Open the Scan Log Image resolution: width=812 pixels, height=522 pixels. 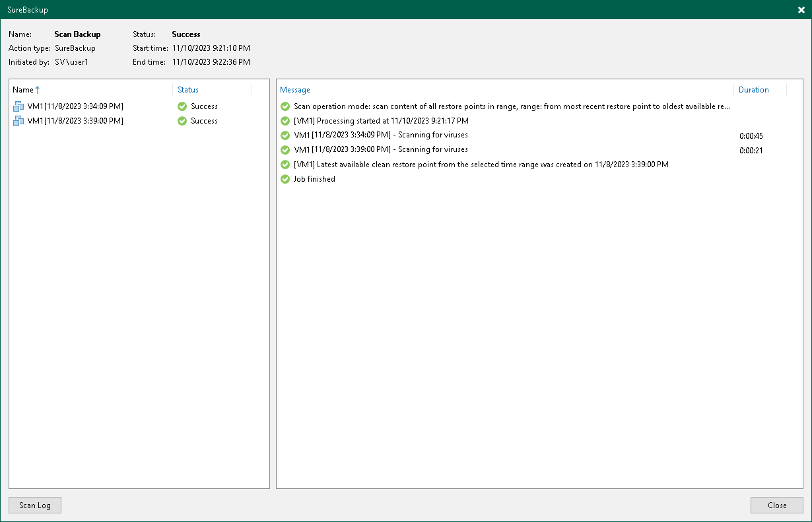click(34, 505)
